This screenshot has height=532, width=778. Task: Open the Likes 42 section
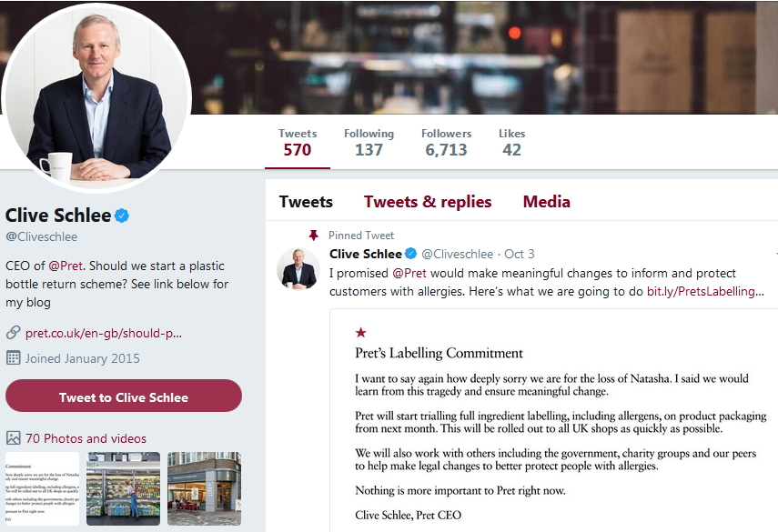[x=511, y=142]
